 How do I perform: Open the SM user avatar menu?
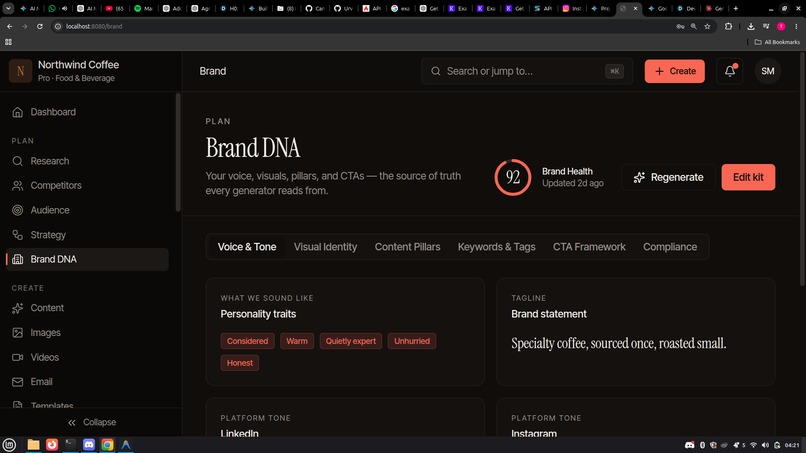pyautogui.click(x=767, y=71)
